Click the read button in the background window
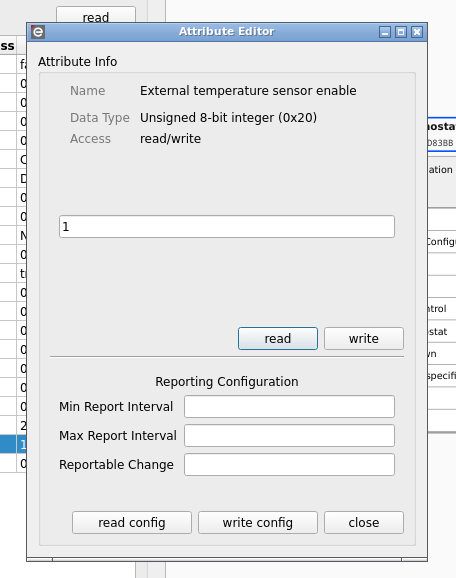The width and height of the screenshot is (456, 578). [x=96, y=15]
